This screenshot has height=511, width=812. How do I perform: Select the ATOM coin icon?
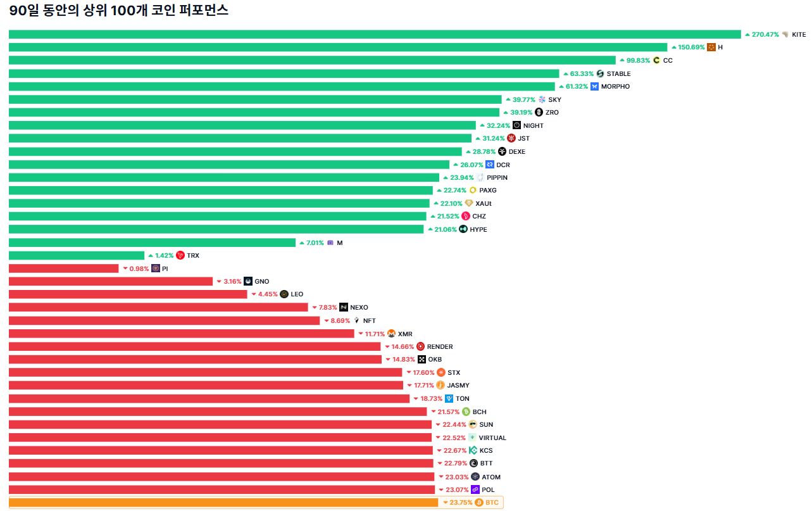[x=475, y=477]
